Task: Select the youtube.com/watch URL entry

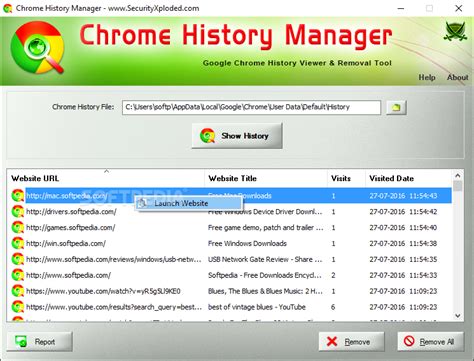Action: click(x=103, y=291)
